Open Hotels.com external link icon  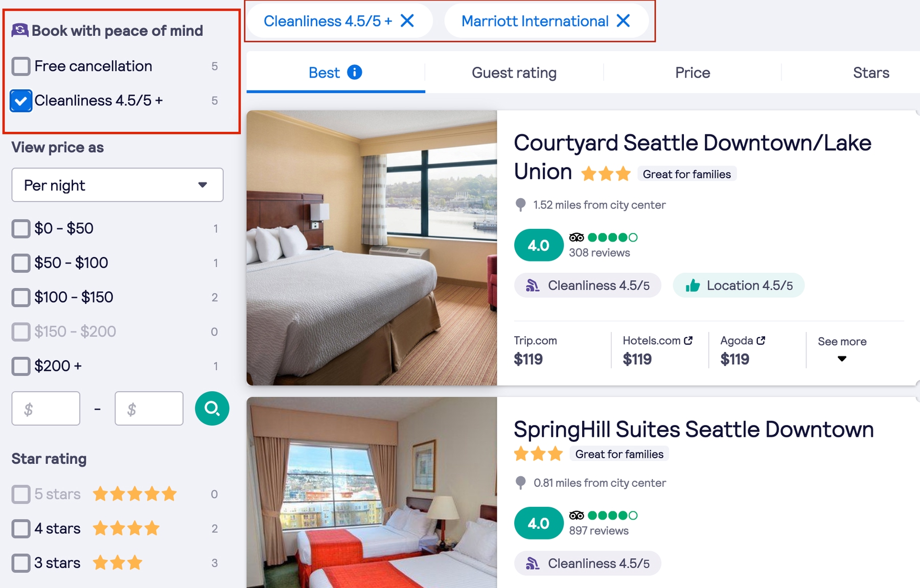(688, 340)
